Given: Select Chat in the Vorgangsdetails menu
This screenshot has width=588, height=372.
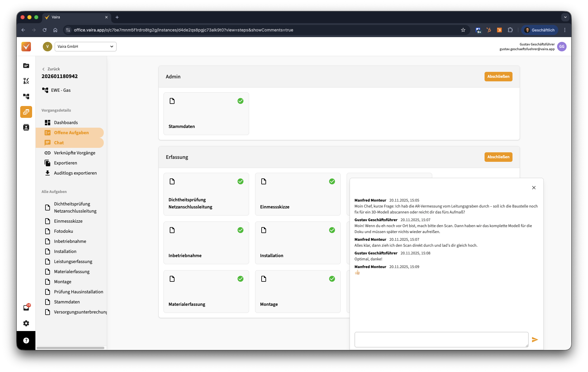Looking at the screenshot, I should 59,143.
